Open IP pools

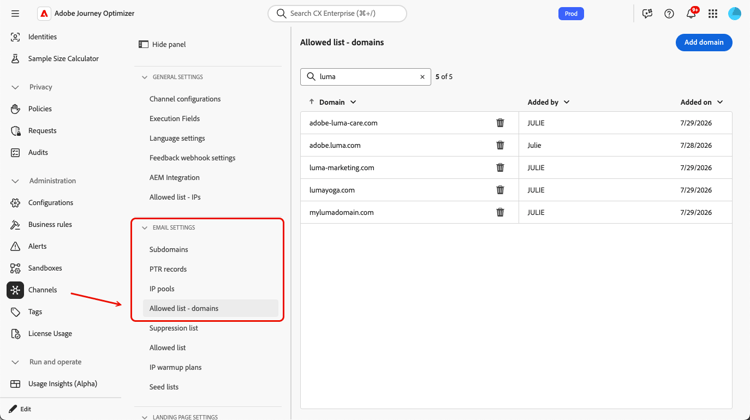(x=162, y=289)
